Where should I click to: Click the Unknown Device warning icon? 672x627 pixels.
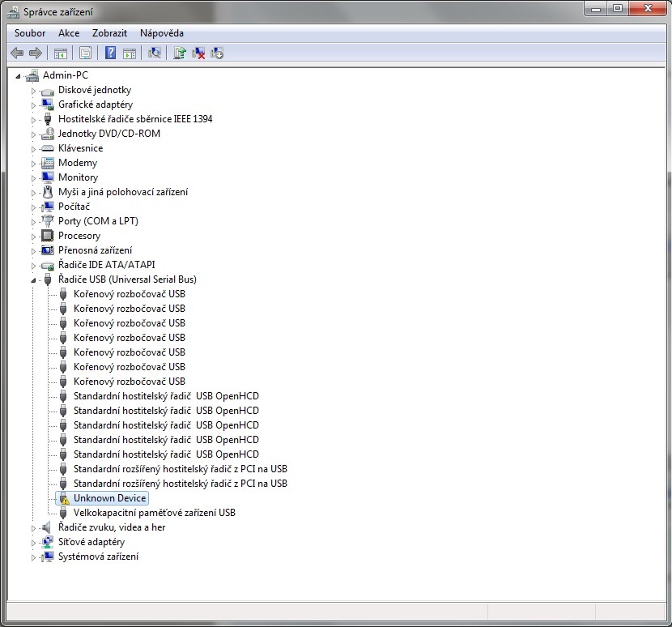63,498
